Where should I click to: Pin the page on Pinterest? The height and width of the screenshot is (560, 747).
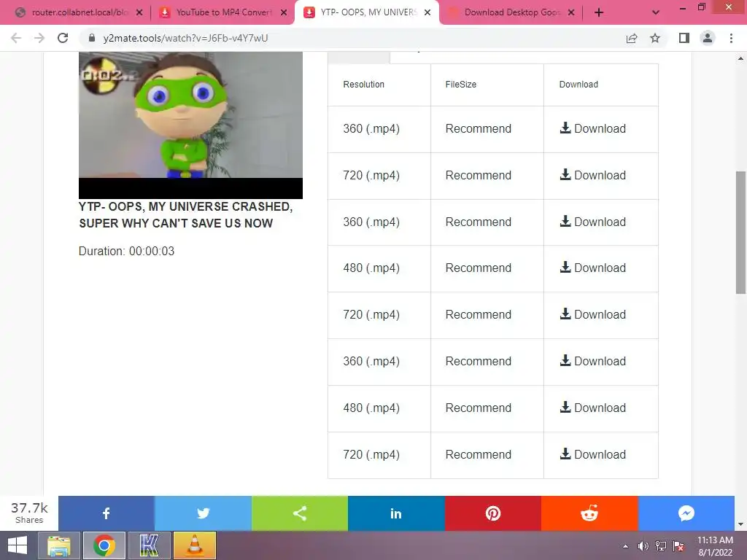point(493,513)
